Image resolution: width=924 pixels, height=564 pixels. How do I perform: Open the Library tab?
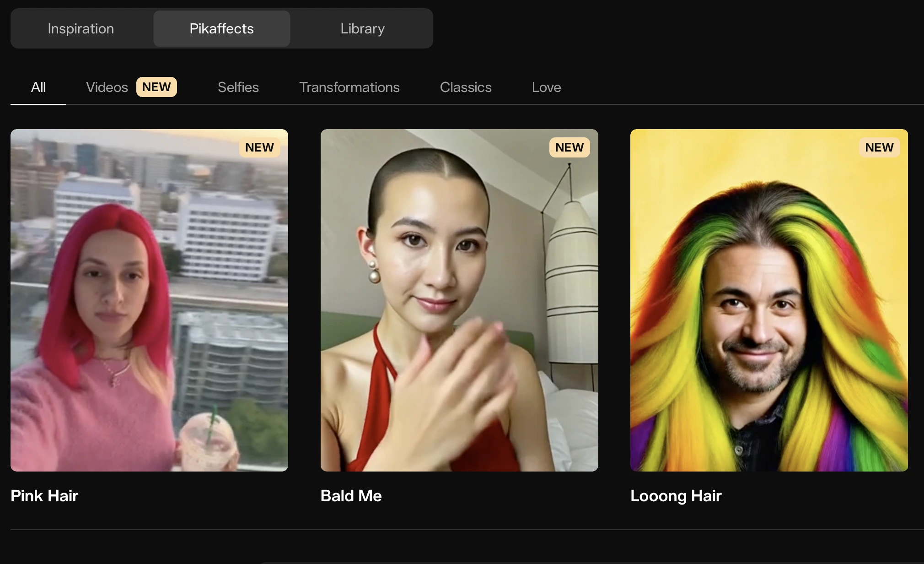tap(362, 28)
